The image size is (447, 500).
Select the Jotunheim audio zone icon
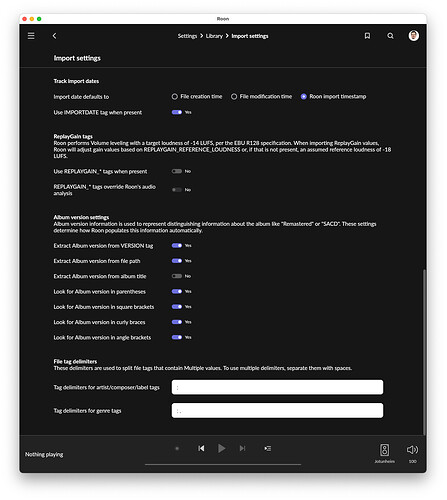point(384,450)
